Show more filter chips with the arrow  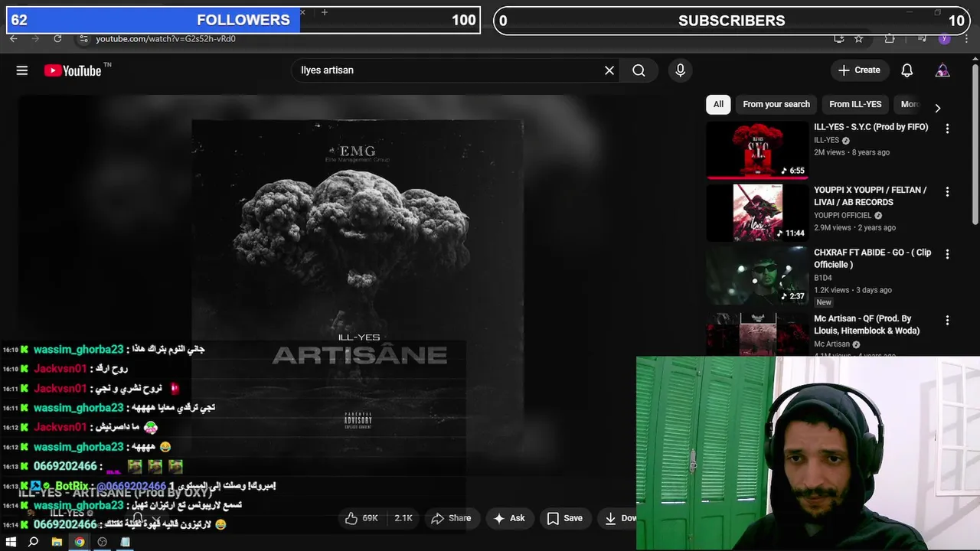[x=937, y=108]
